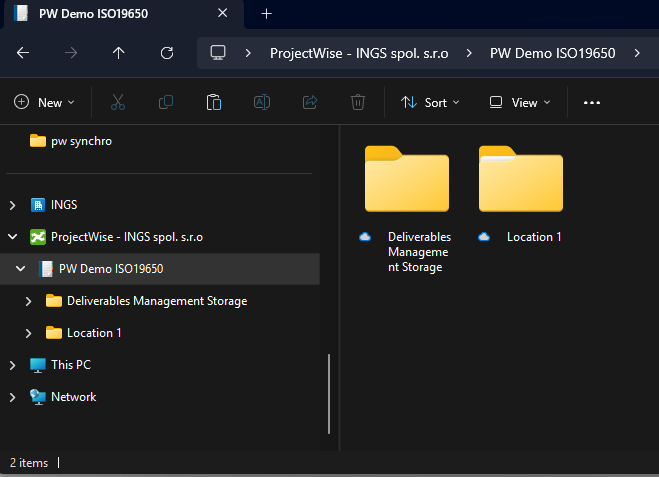This screenshot has width=659, height=477.
Task: Click the Share icon in toolbar
Action: pyautogui.click(x=310, y=102)
